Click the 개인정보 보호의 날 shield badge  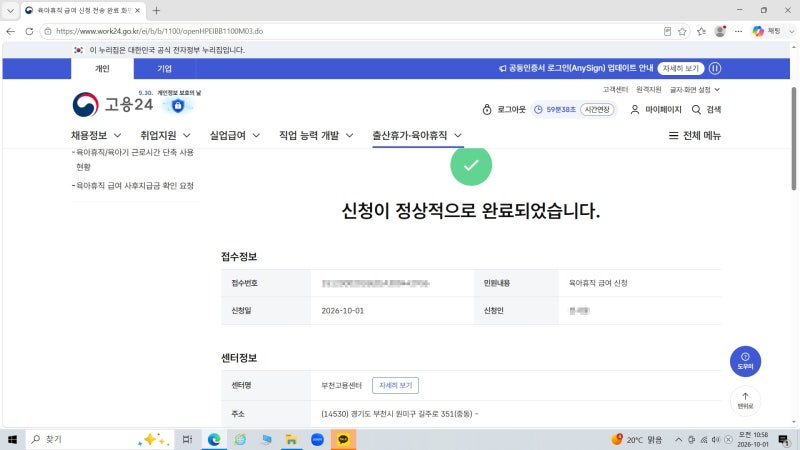pyautogui.click(x=178, y=106)
